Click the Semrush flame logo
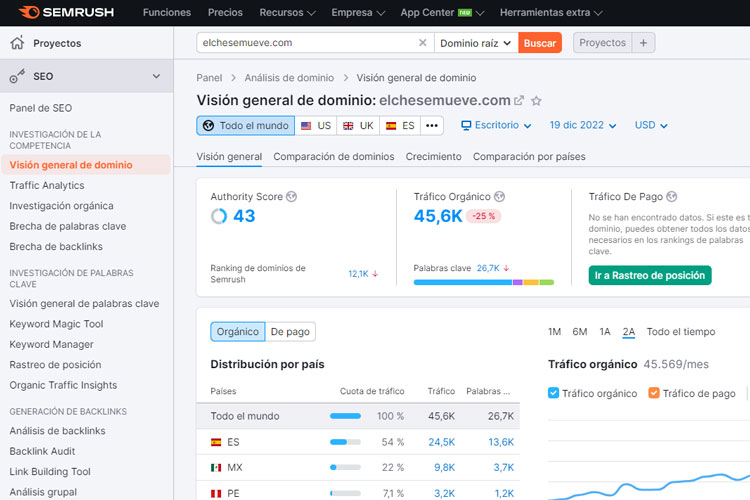Screen dimensions: 750x500 click(29, 12)
